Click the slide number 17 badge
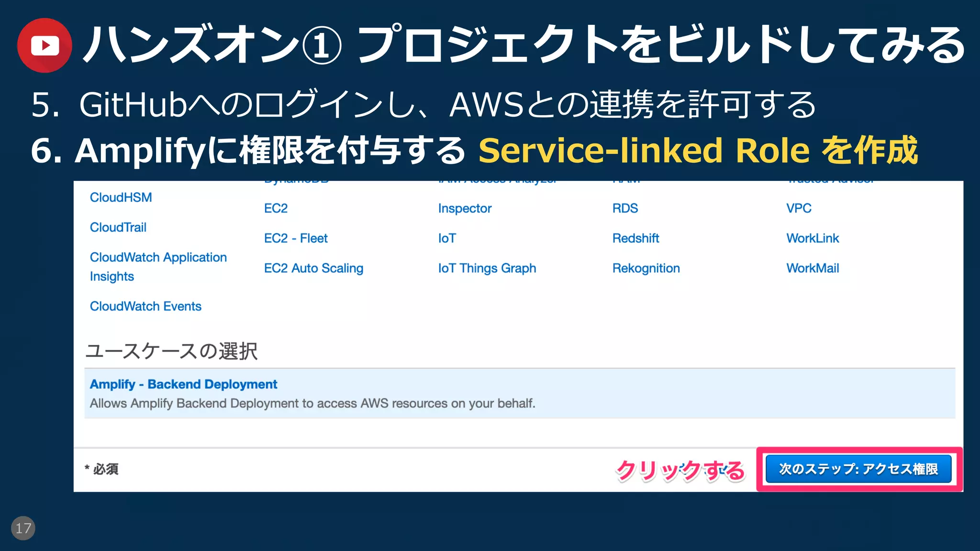The image size is (980, 551). tap(23, 528)
